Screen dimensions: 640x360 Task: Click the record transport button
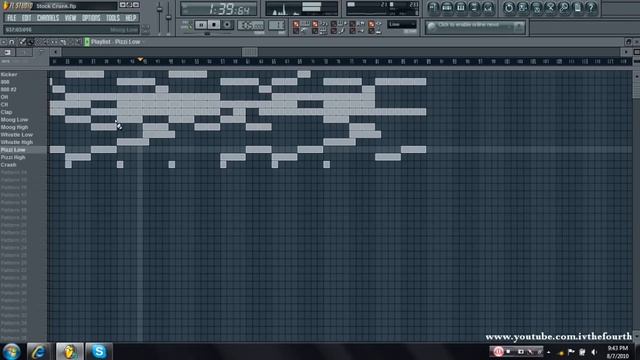click(x=227, y=25)
